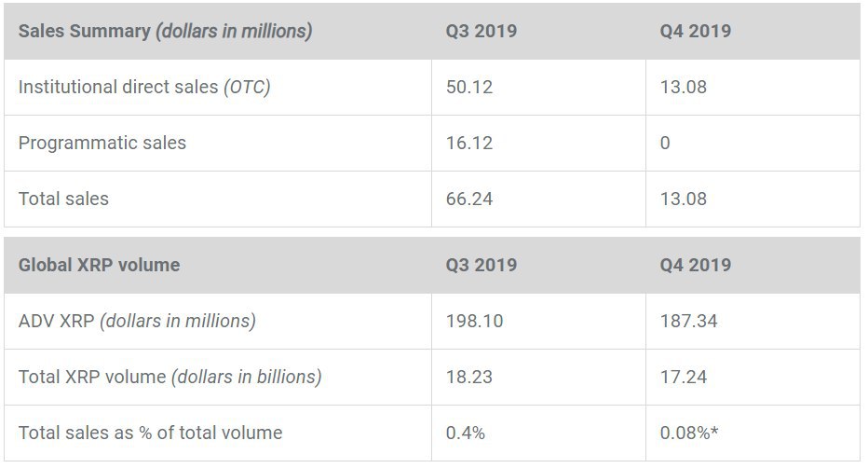Click the 0.08%* footnoted percentage value
Viewport: 868px width, 468px height.
point(690,433)
